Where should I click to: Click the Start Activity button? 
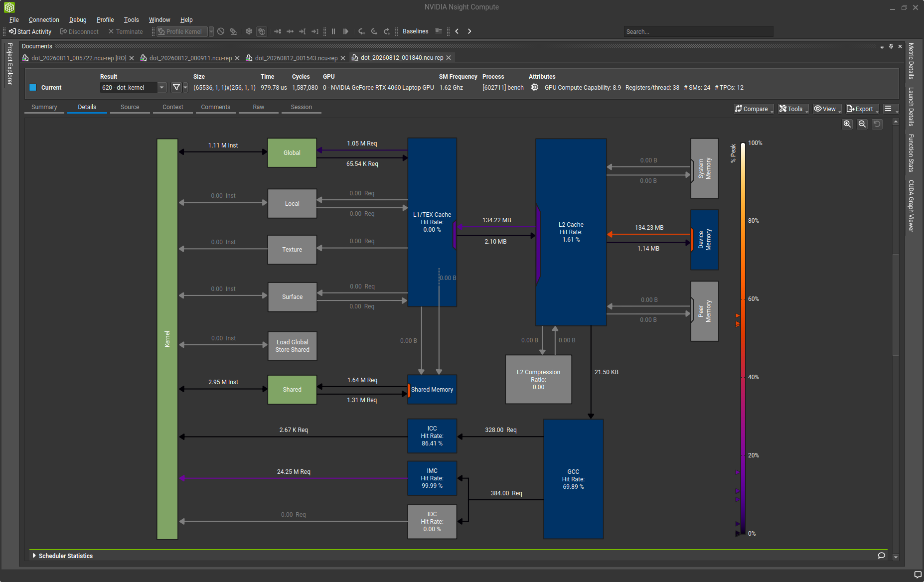pos(30,31)
